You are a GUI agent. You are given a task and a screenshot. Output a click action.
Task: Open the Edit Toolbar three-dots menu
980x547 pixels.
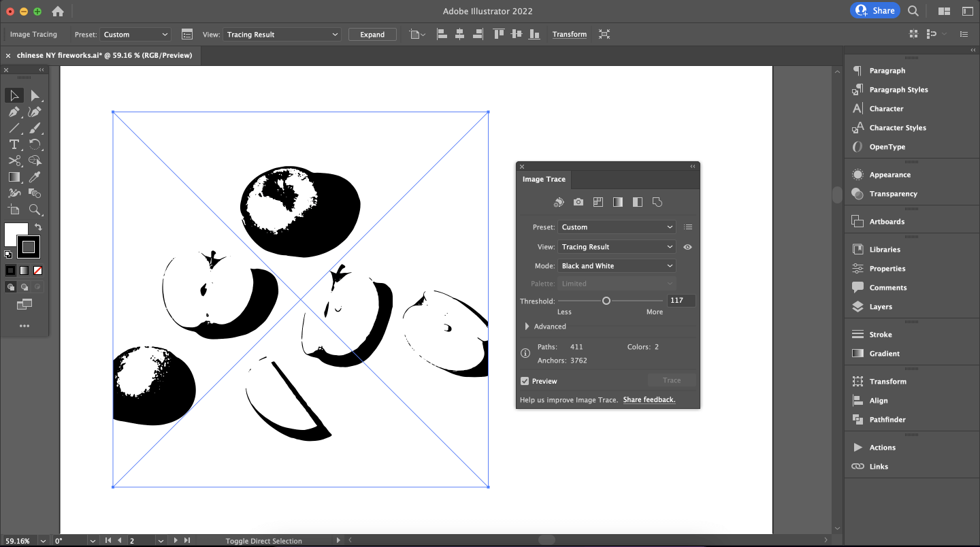click(24, 326)
